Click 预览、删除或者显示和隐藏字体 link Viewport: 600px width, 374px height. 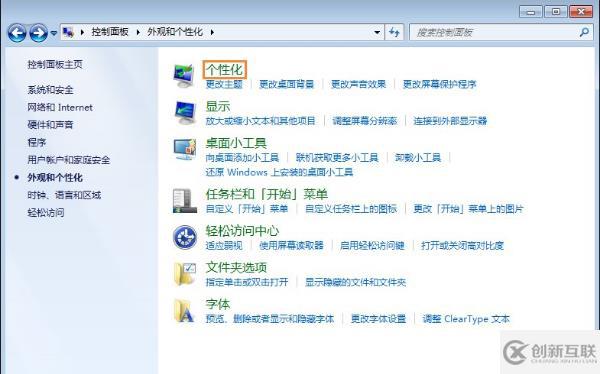(x=270, y=319)
